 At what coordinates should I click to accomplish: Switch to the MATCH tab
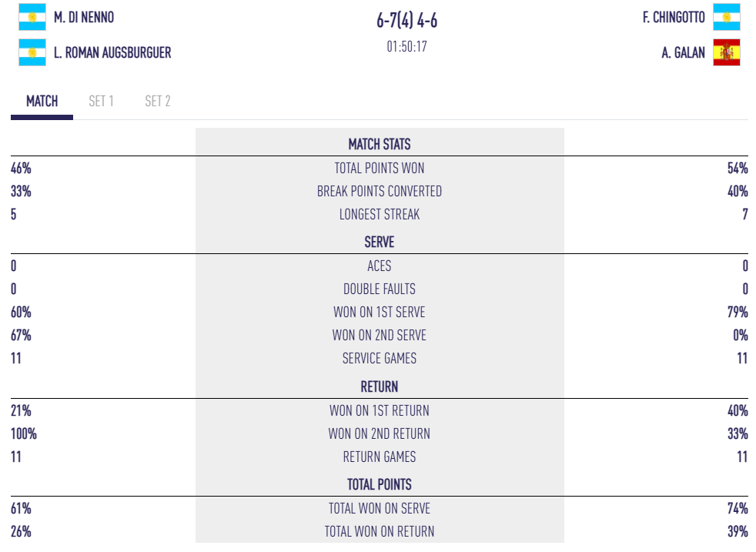(x=42, y=102)
